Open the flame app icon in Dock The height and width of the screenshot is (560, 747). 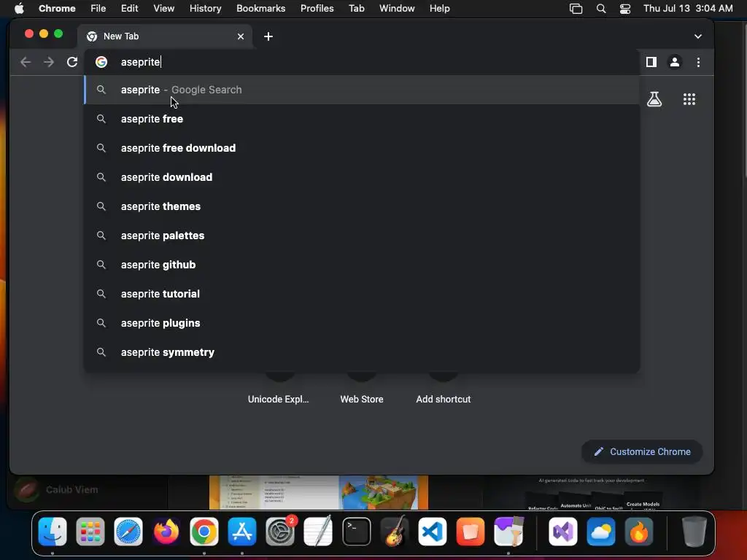coord(639,532)
